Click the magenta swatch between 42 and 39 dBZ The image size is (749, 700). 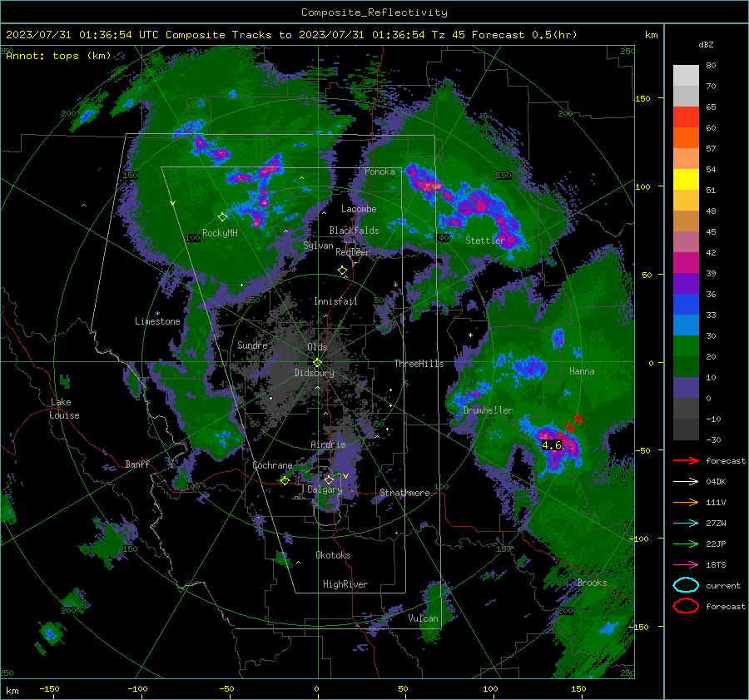686,263
